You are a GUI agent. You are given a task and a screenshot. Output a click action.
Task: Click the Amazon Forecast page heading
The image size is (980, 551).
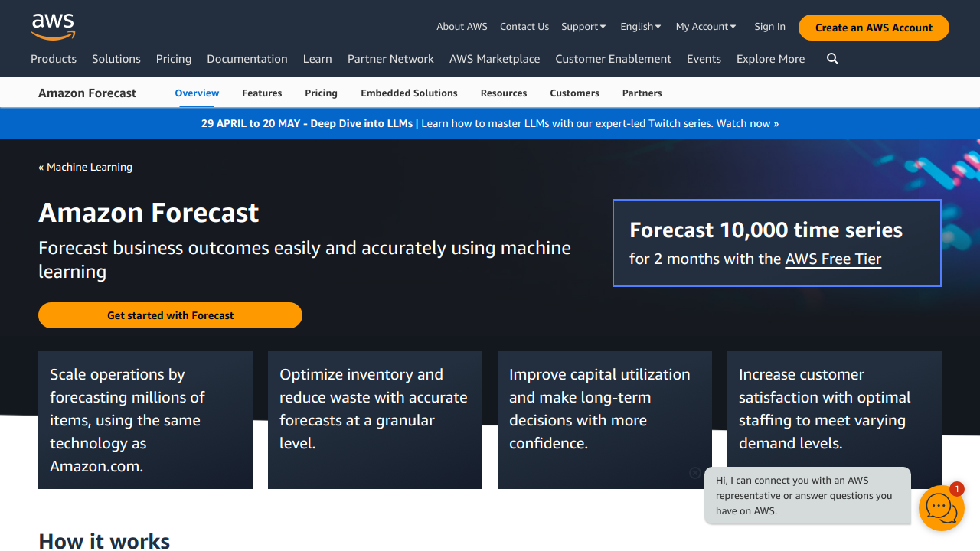click(149, 213)
